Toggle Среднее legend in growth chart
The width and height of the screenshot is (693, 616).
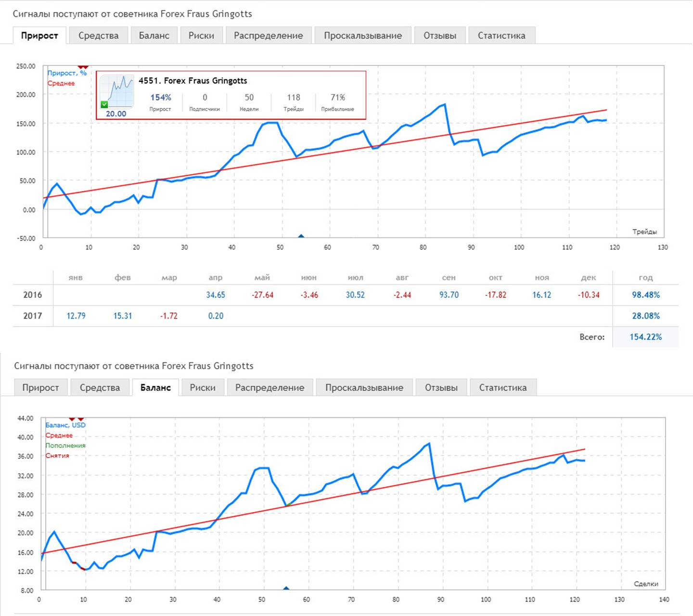(61, 83)
